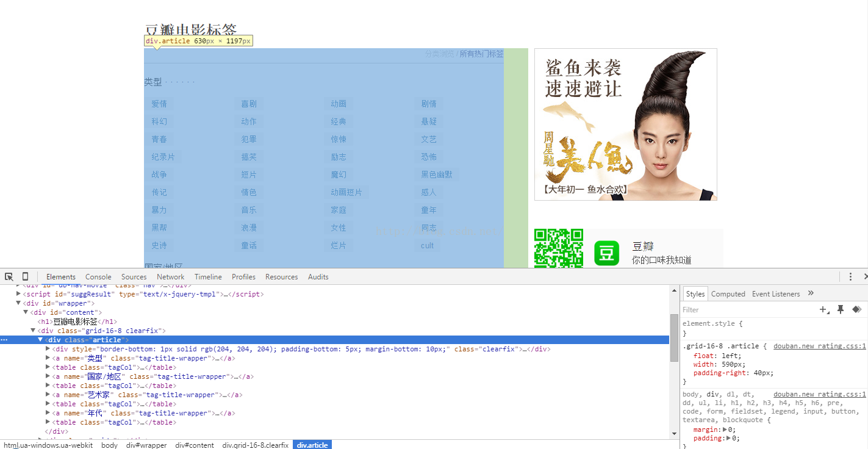868x449 pixels.
Task: Open the Console panel tab
Action: coord(98,277)
